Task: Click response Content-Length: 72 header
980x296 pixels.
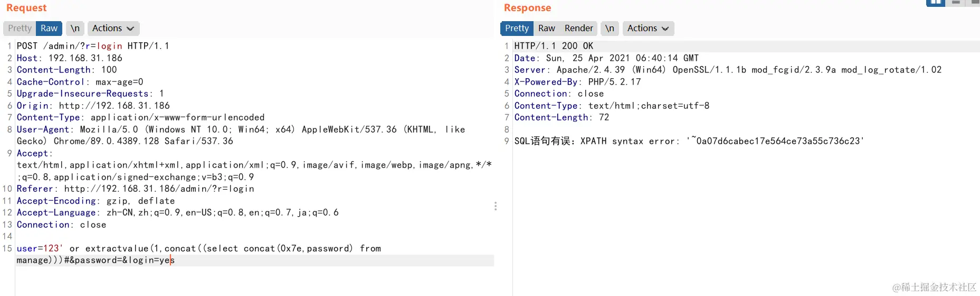Action: (562, 117)
